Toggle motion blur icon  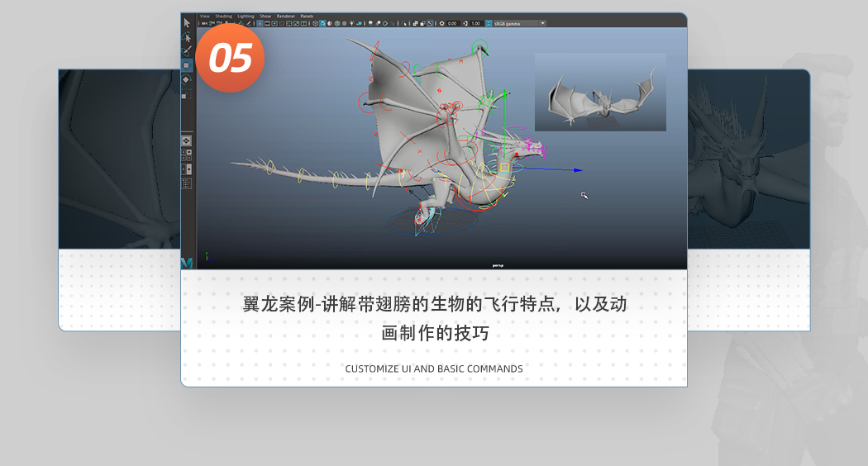point(378,23)
